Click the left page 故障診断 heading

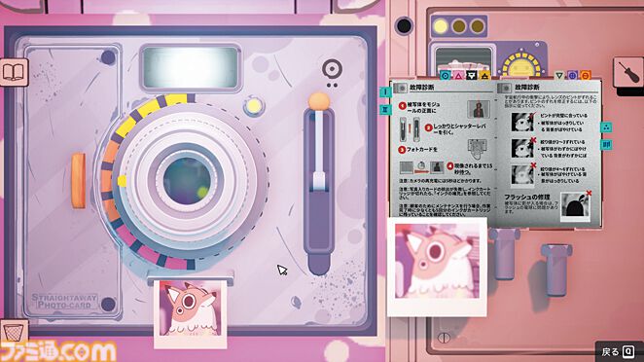[421, 88]
